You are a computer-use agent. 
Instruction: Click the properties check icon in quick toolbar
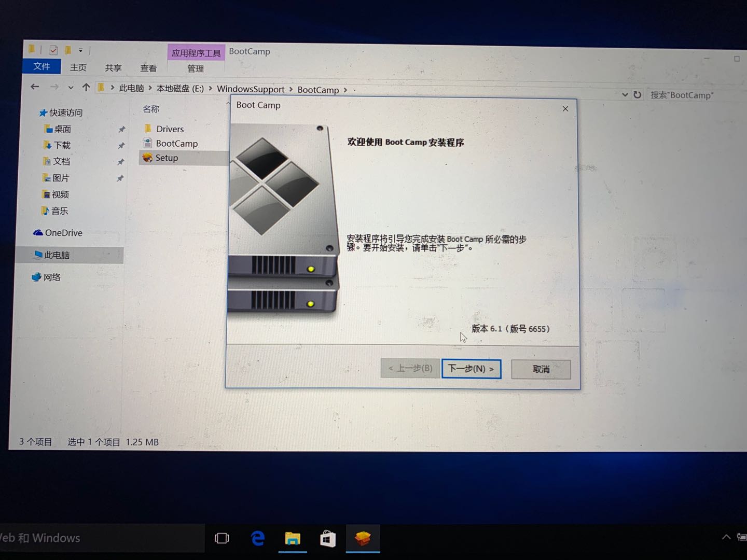(53, 50)
